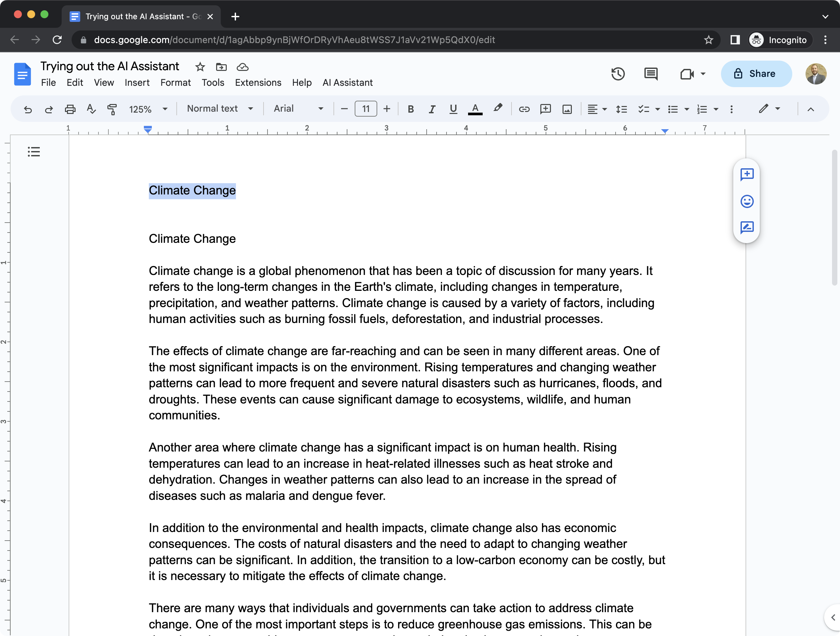Add emoji reaction from the side panel
The image size is (840, 636).
747,201
